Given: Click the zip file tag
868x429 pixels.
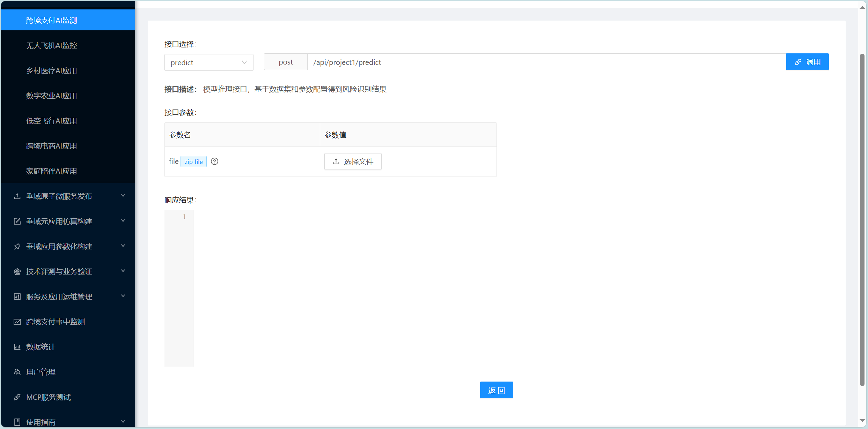Looking at the screenshot, I should [x=193, y=161].
